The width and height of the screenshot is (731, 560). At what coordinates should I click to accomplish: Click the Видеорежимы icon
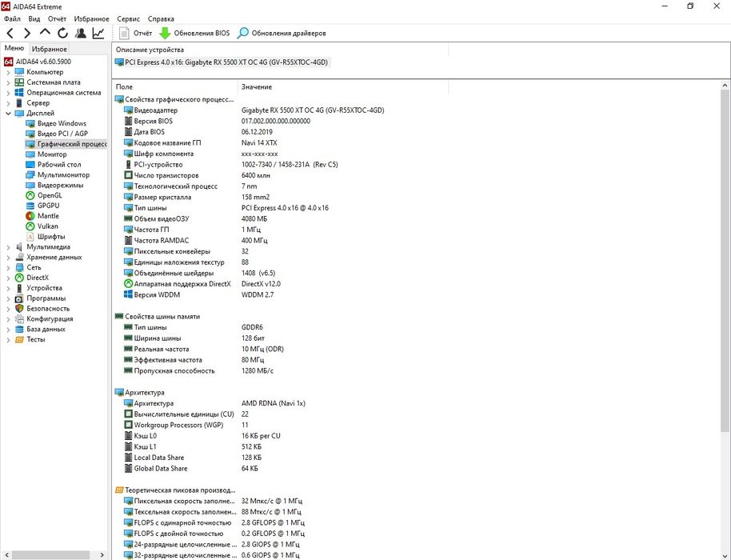[x=30, y=185]
